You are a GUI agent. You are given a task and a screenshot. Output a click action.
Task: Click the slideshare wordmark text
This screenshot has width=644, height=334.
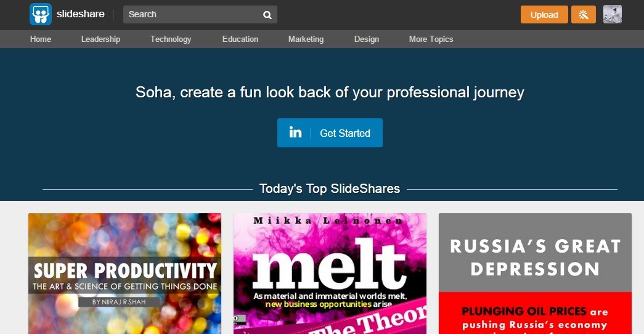point(81,14)
